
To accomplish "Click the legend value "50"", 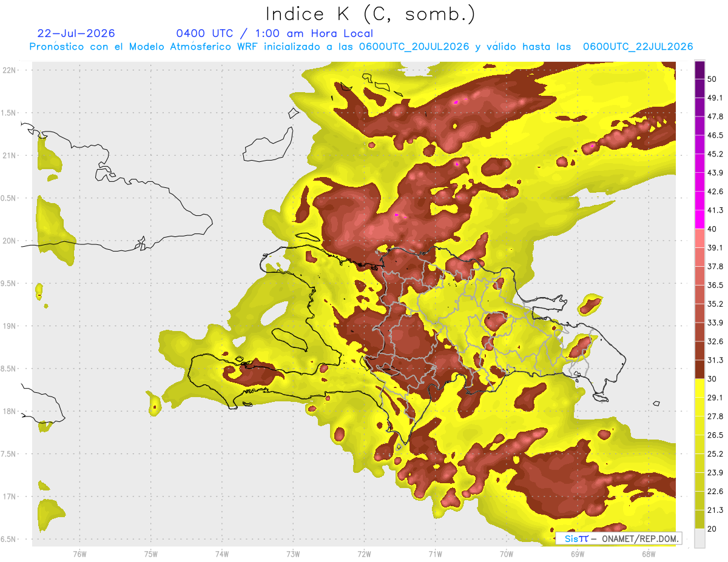I will (713, 79).
